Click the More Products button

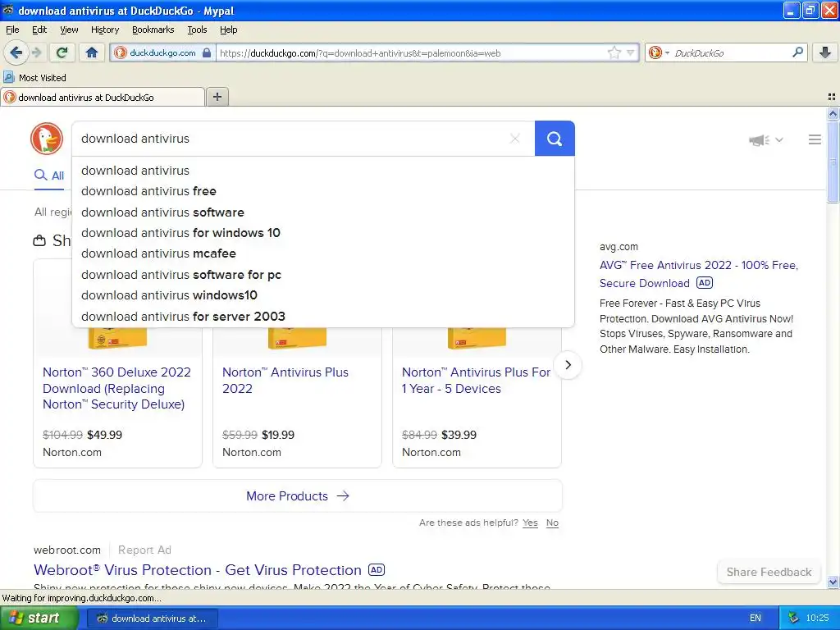click(x=297, y=496)
